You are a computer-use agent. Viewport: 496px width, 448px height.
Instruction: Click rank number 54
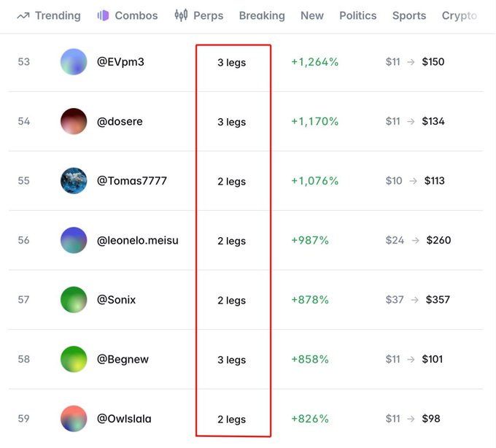tap(24, 121)
